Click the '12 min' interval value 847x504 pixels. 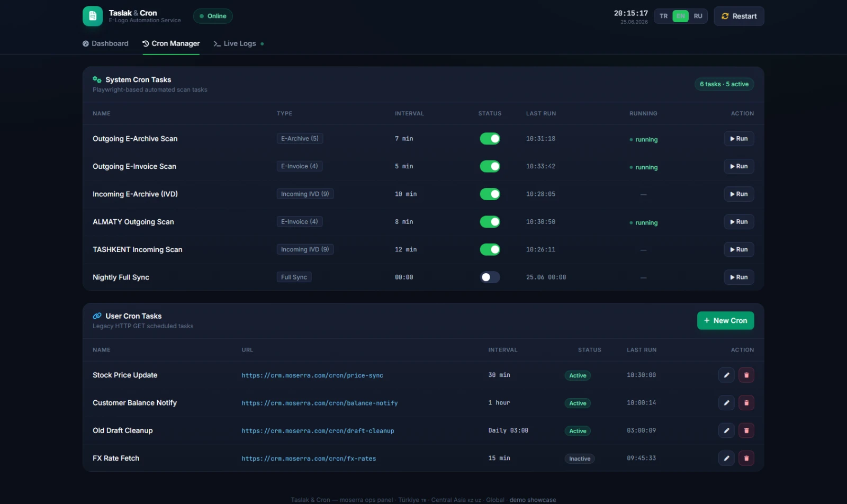(406, 249)
